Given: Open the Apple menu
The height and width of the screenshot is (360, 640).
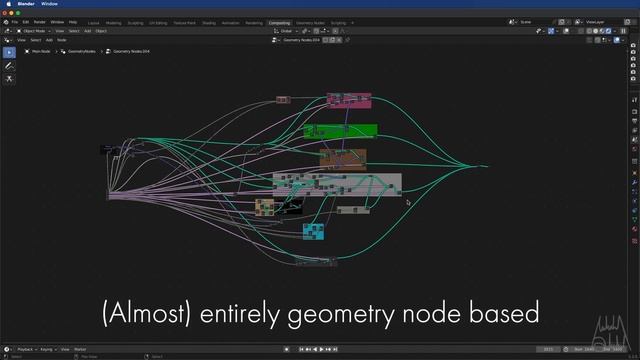Looking at the screenshot, I should coord(8,4).
